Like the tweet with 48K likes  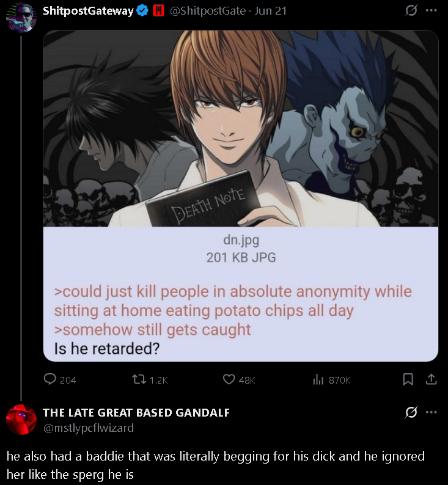pyautogui.click(x=229, y=379)
